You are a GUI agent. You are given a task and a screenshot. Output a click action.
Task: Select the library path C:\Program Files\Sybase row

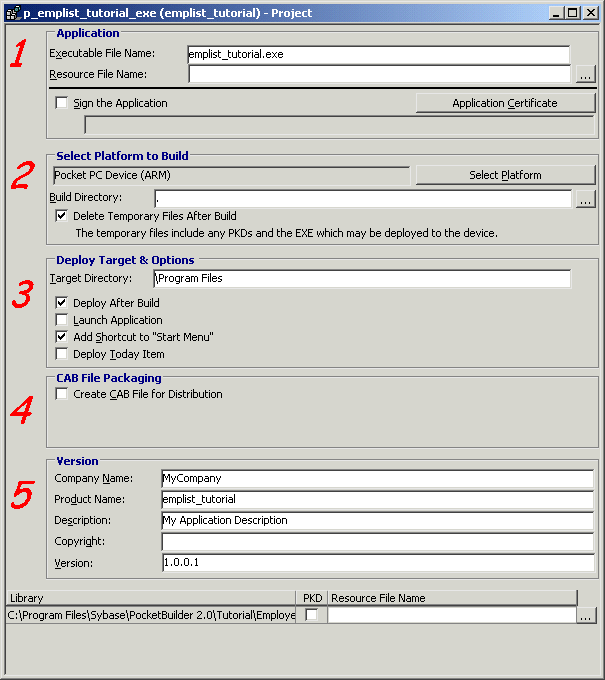[151, 615]
